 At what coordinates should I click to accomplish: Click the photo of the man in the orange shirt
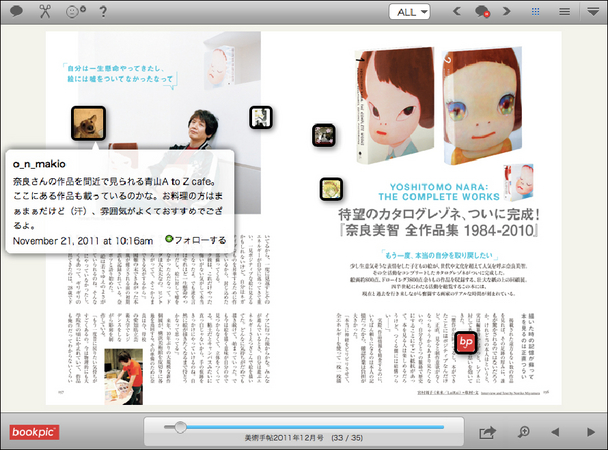pyautogui.click(x=124, y=377)
